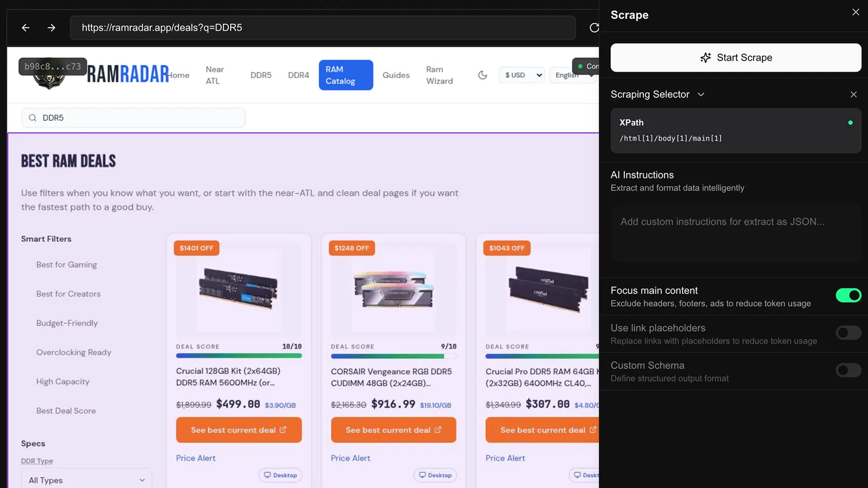Click external-link icon on CORSAIR Vengeance deal button
This screenshot has width=868, height=488.
[438, 430]
